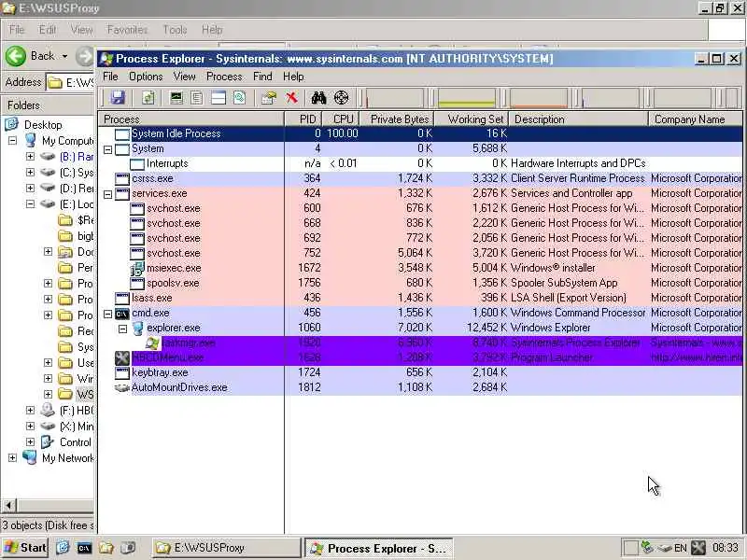This screenshot has width=747, height=560.
Task: Click the Folders pane scrollbar left arrow
Action: pyautogui.click(x=8, y=505)
